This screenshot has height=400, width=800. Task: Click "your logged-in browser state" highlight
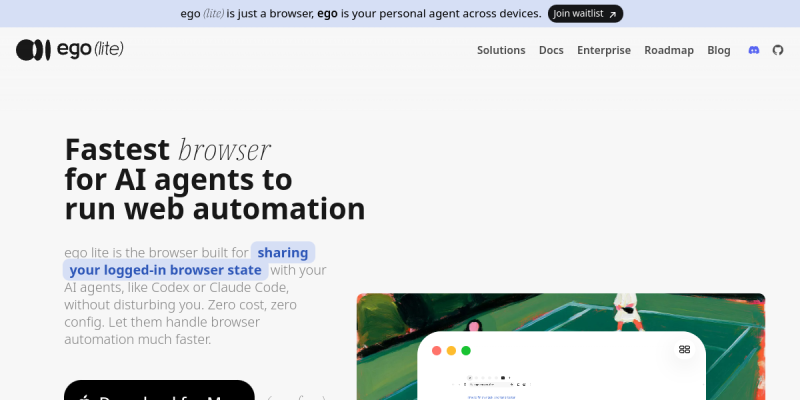(165, 270)
